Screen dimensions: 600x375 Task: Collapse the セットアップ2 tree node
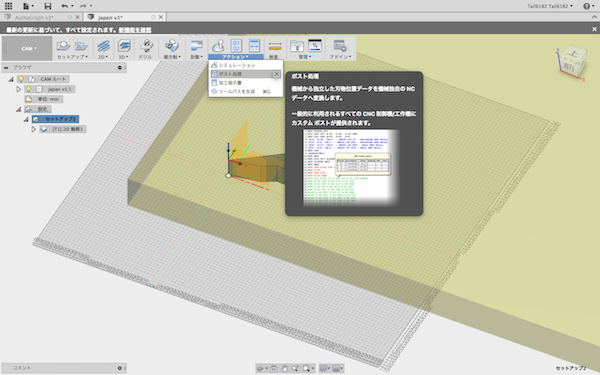26,119
